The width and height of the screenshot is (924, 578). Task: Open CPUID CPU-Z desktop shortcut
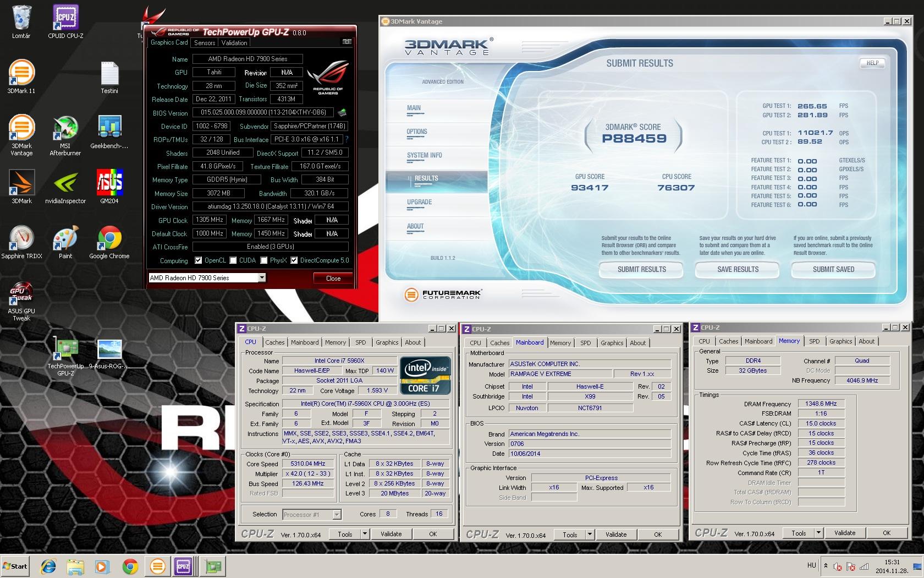(65, 22)
